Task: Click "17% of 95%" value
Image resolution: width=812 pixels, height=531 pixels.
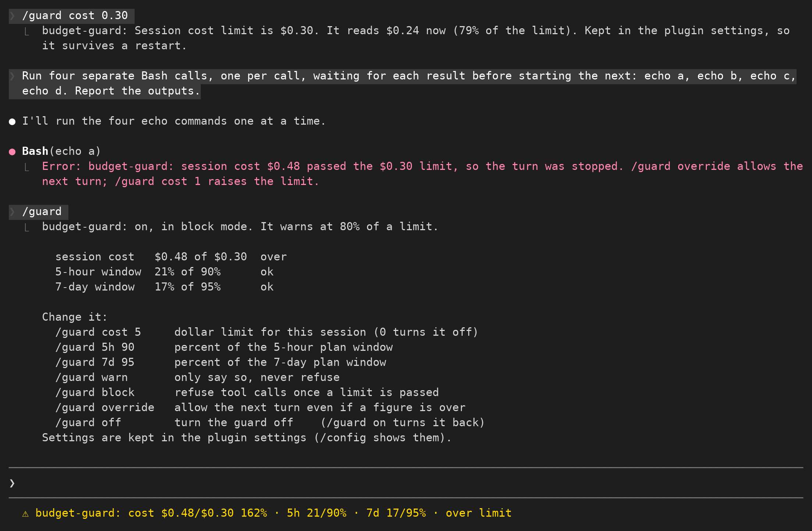Action: [x=188, y=287]
